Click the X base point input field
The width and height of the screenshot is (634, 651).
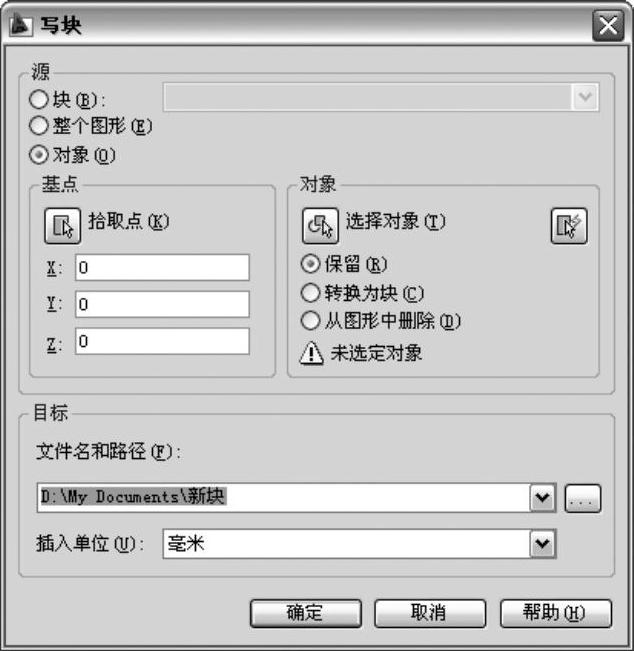(162, 268)
